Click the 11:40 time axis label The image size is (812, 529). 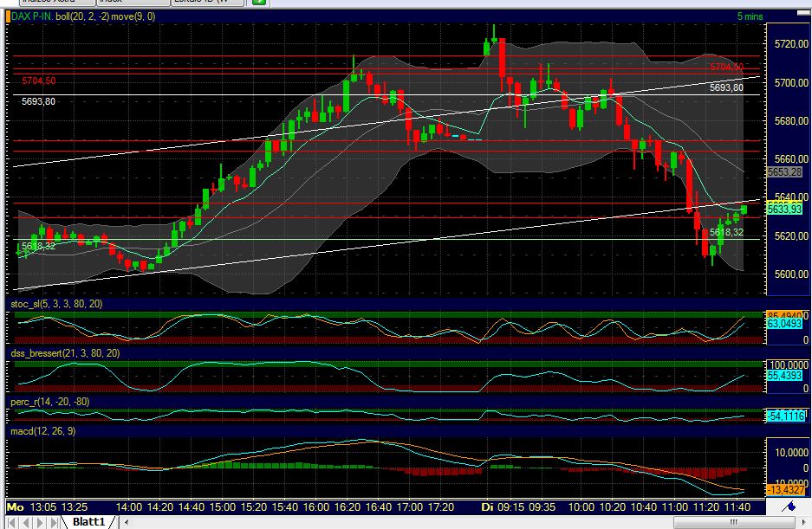(x=737, y=506)
